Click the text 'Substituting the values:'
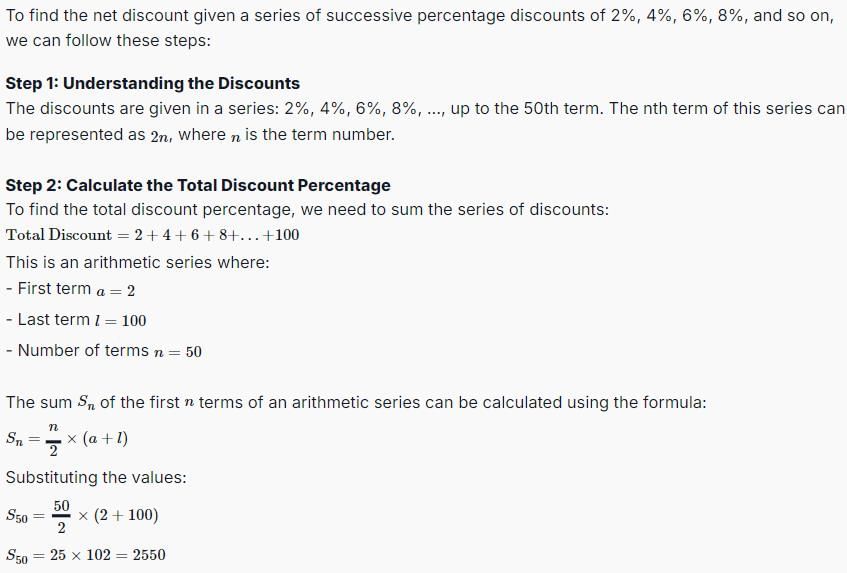The width and height of the screenshot is (847, 573). 96,477
